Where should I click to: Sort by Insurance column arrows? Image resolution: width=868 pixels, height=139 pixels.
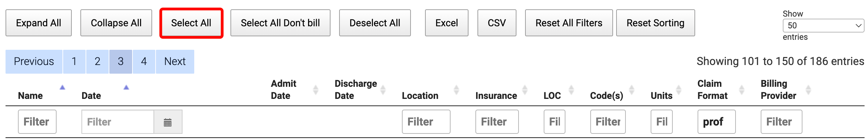525,90
